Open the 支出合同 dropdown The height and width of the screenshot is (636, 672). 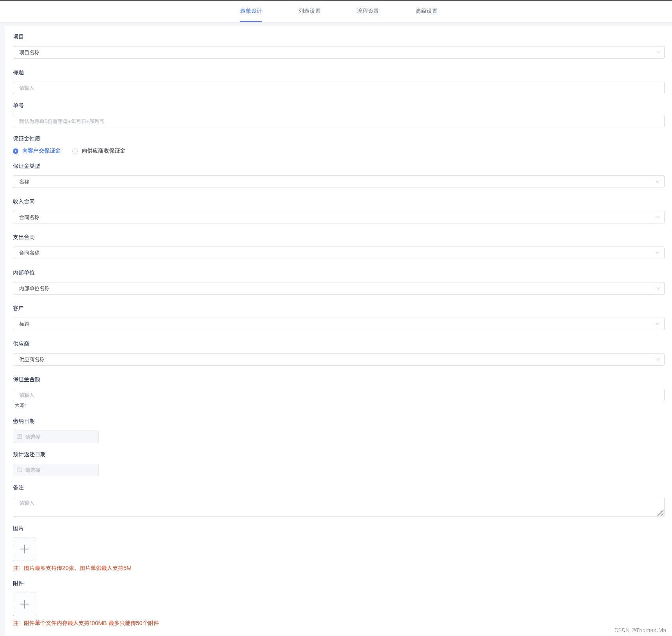pyautogui.click(x=338, y=253)
